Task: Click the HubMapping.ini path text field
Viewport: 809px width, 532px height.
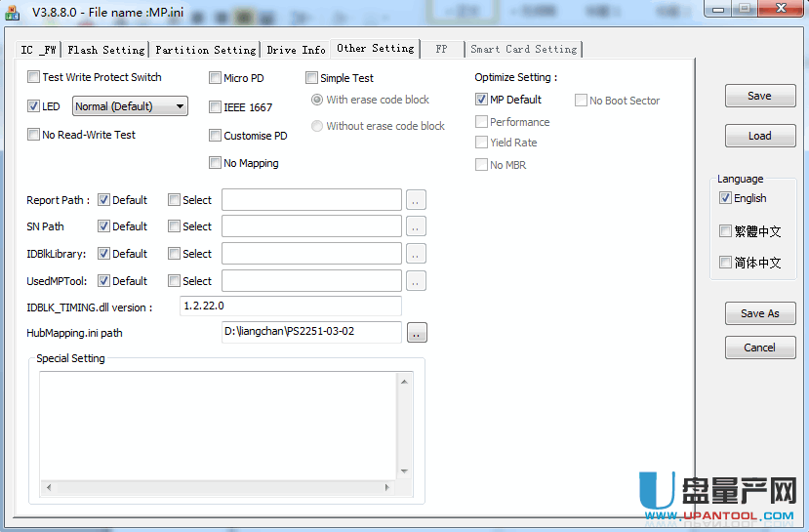Action: click(311, 333)
